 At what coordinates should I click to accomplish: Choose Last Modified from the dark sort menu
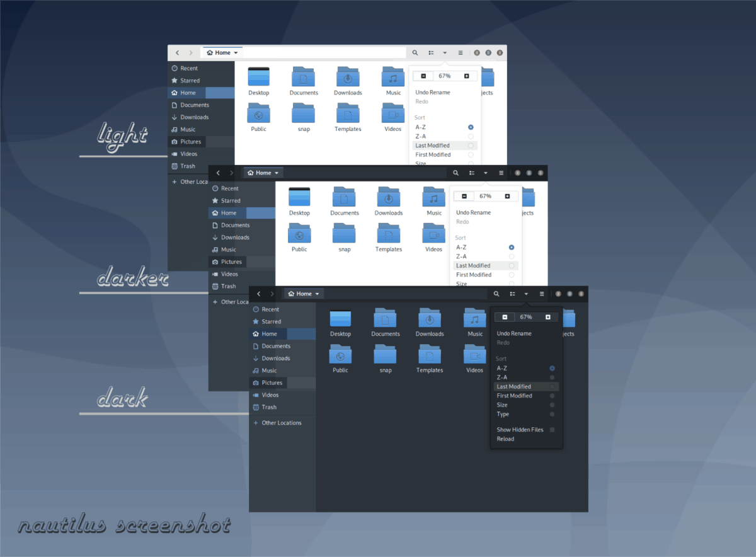[513, 386]
